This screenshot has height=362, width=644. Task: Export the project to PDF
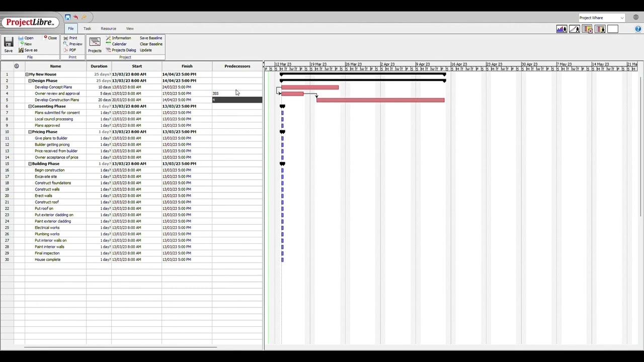click(70, 50)
